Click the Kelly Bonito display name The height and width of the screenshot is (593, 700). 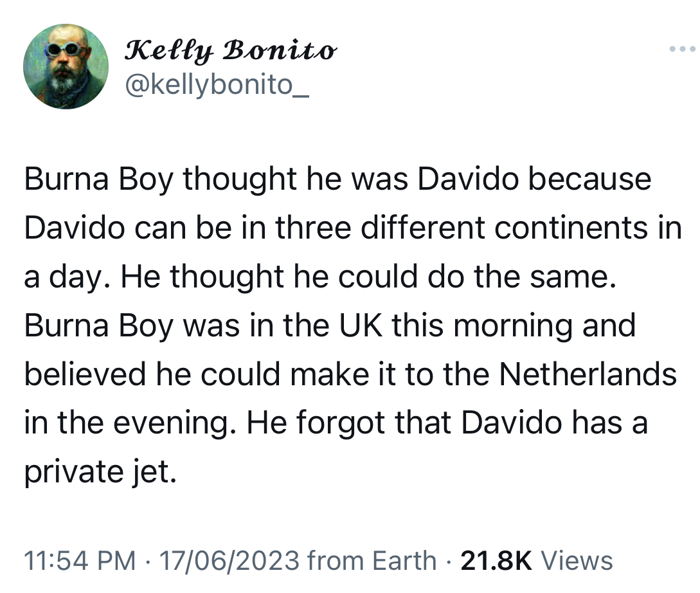(230, 50)
